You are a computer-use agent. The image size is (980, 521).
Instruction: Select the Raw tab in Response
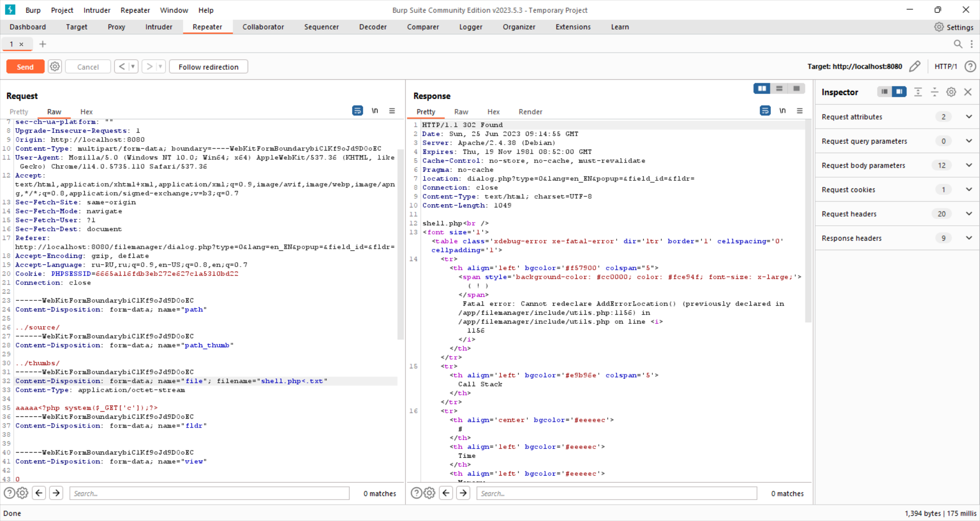461,112
